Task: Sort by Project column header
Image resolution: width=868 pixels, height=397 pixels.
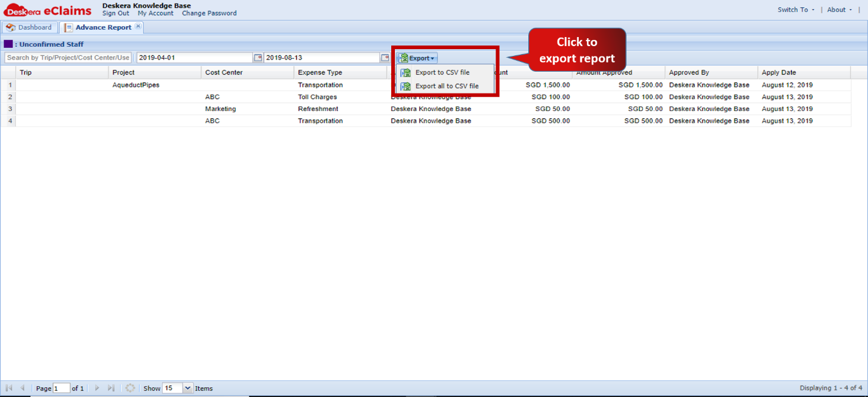Action: (155, 72)
